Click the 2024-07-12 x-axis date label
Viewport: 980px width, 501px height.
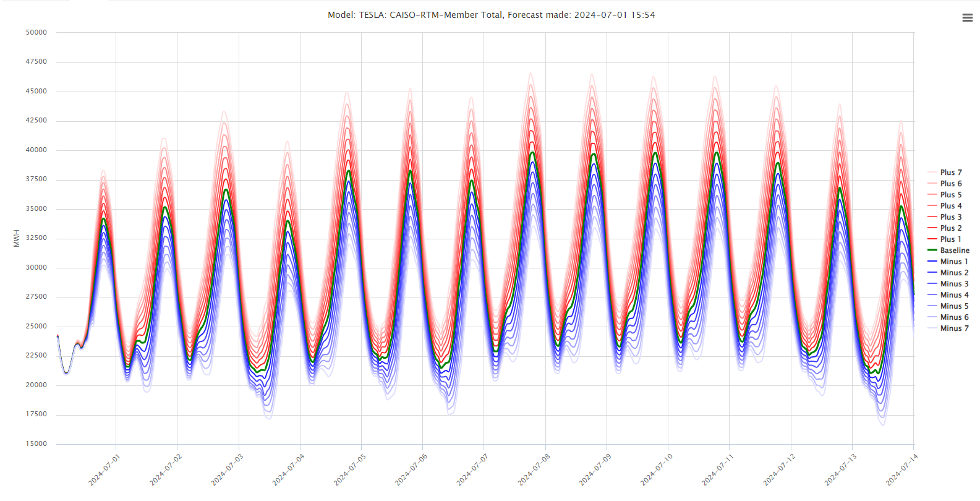(x=780, y=469)
